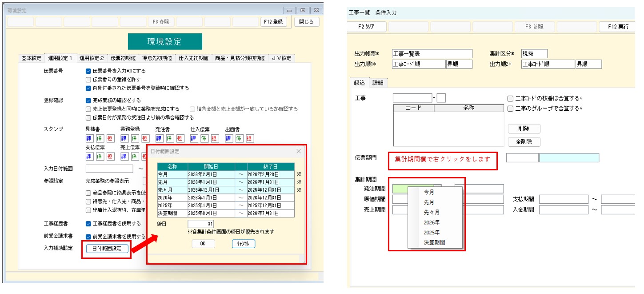Click the 締日 input field showing 31

(x=201, y=224)
